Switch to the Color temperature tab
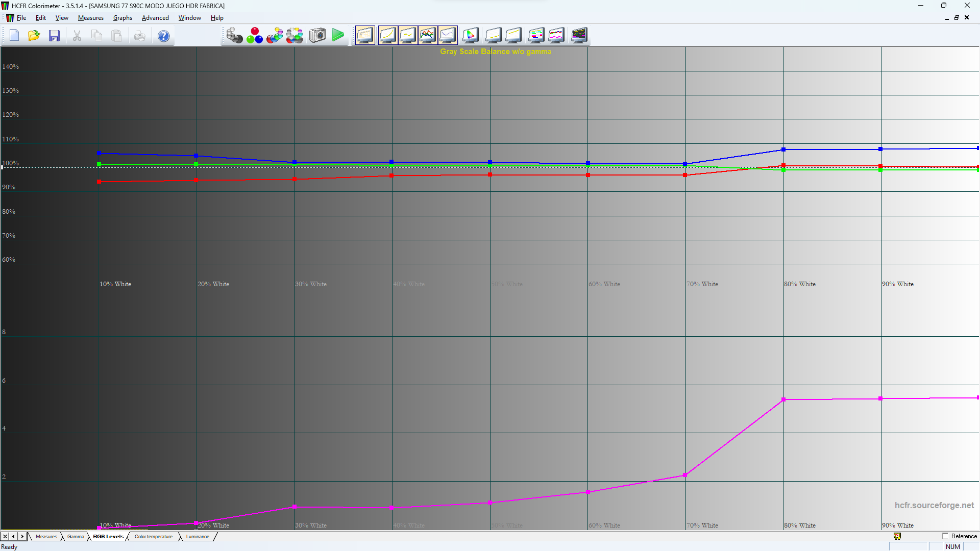The height and width of the screenshot is (551, 980). [154, 537]
